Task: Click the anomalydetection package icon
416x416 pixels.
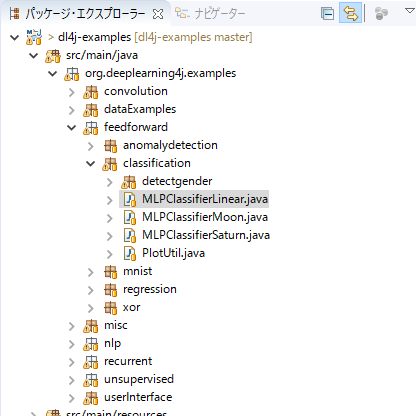Action: (110, 146)
